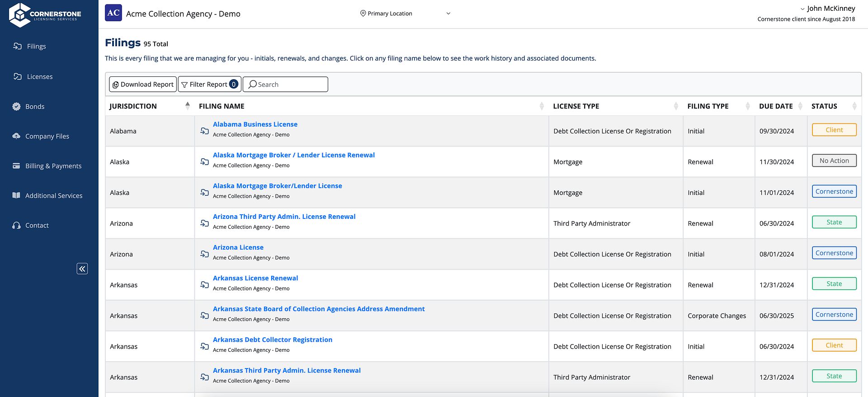Click the Corporate Changes filing type cell
868x397 pixels.
pyautogui.click(x=719, y=316)
